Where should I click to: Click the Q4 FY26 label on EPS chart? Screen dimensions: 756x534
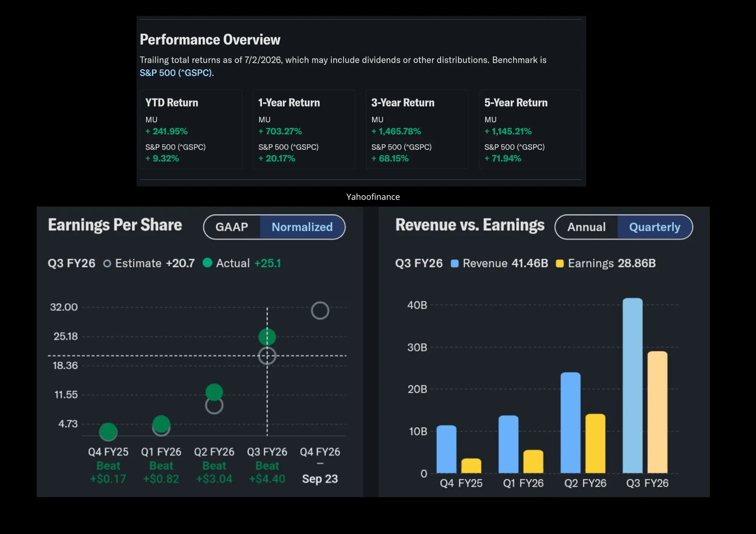click(320, 452)
